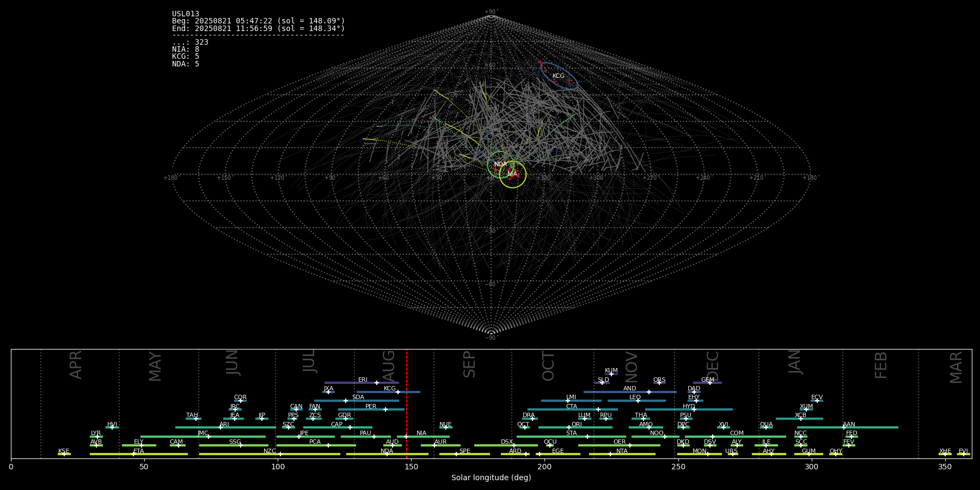
Task: Click the KCG label in the timeline chart
Action: (390, 389)
